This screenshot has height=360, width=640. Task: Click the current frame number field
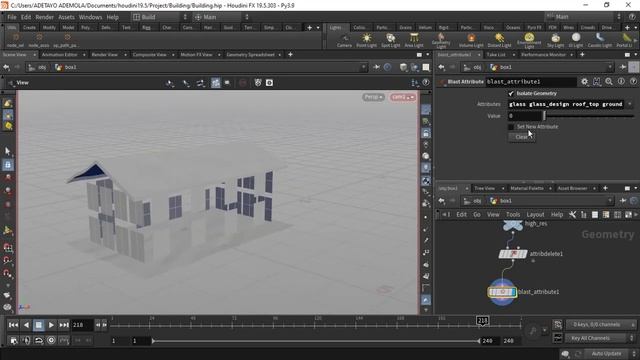82,325
